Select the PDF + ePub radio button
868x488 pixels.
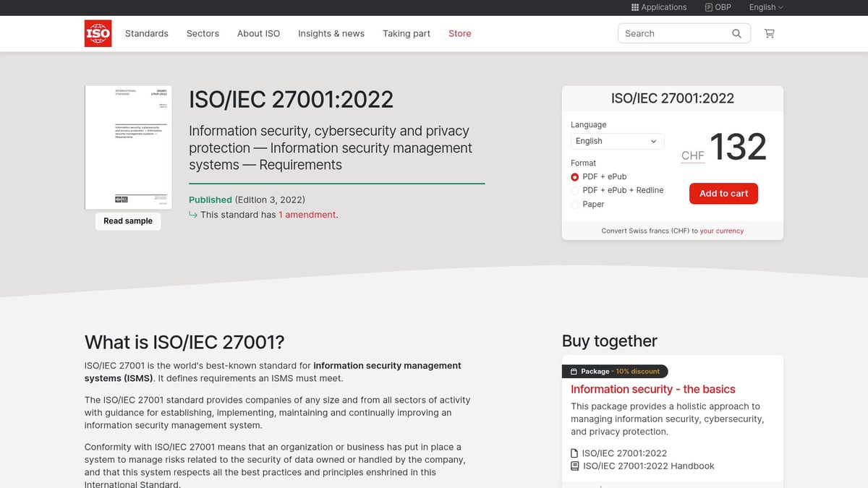coord(574,176)
